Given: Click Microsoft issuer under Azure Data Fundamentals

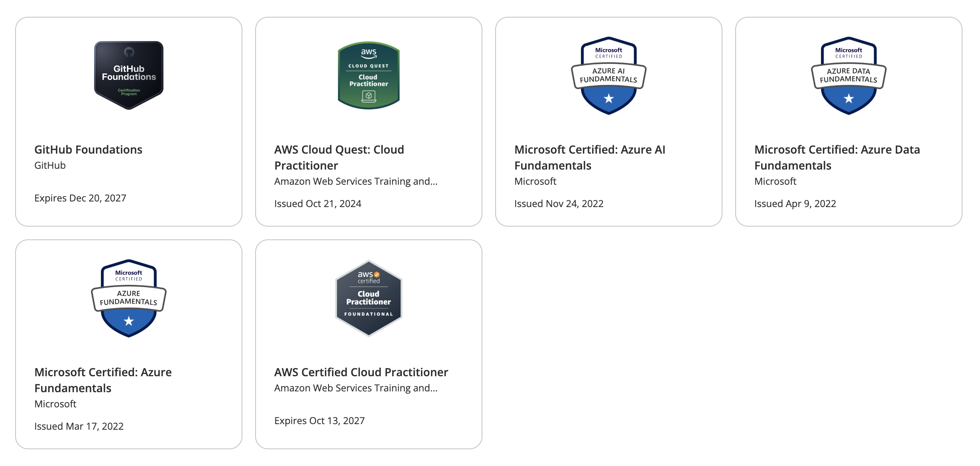Looking at the screenshot, I should [775, 182].
